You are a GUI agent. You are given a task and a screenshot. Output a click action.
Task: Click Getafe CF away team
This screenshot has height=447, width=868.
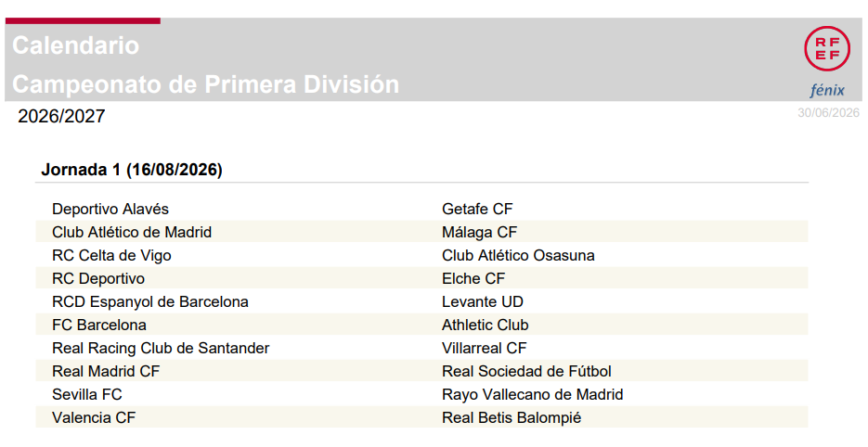coord(477,209)
